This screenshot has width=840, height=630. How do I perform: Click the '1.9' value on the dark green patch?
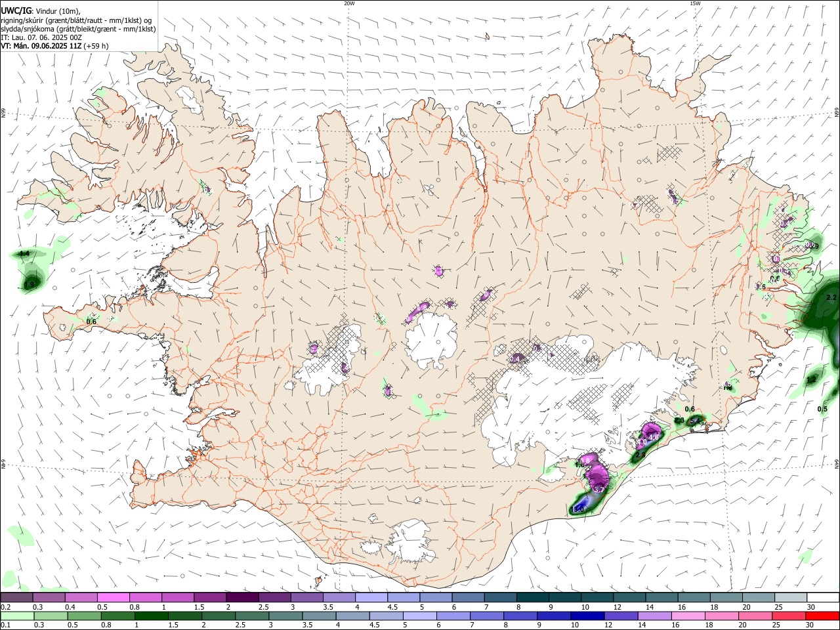[29, 284]
